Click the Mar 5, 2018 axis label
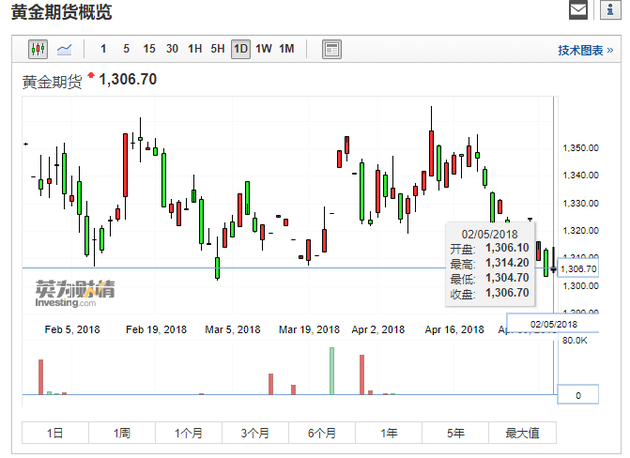The width and height of the screenshot is (630, 458). (x=233, y=329)
